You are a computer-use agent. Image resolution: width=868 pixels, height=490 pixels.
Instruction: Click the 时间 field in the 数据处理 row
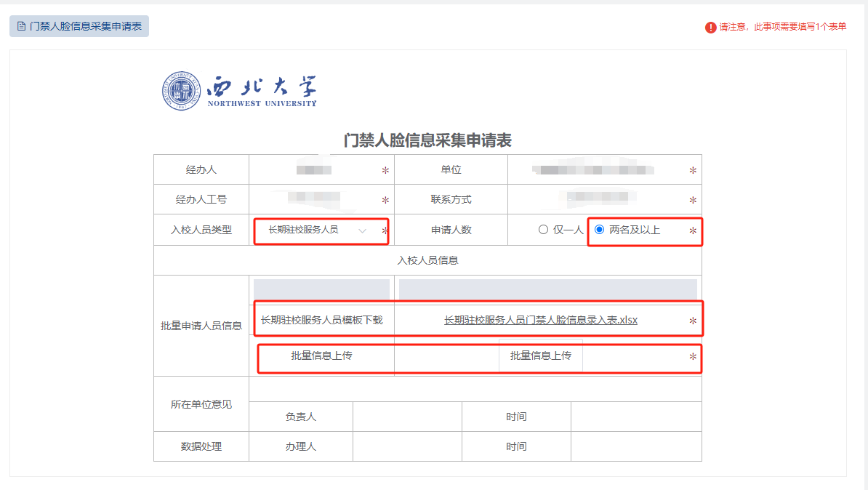coord(635,446)
